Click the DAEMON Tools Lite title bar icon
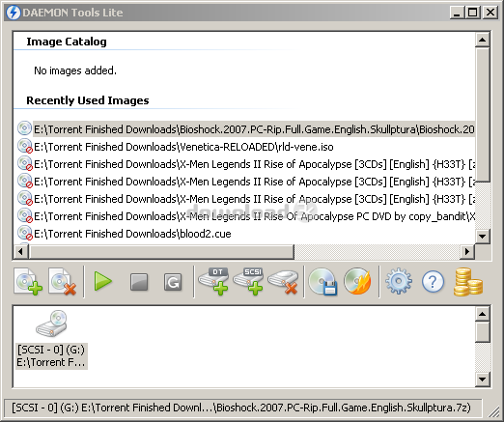The image size is (504, 422). click(14, 13)
